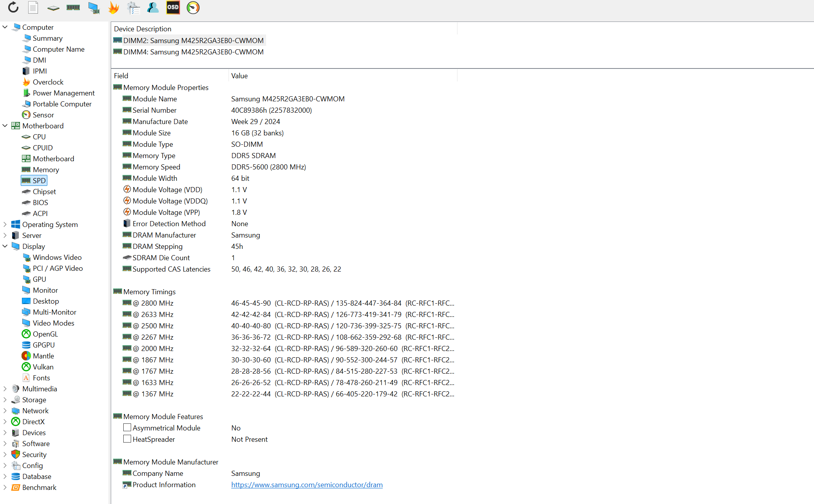Collapse the Display tree node
814x504 pixels.
pyautogui.click(x=5, y=246)
